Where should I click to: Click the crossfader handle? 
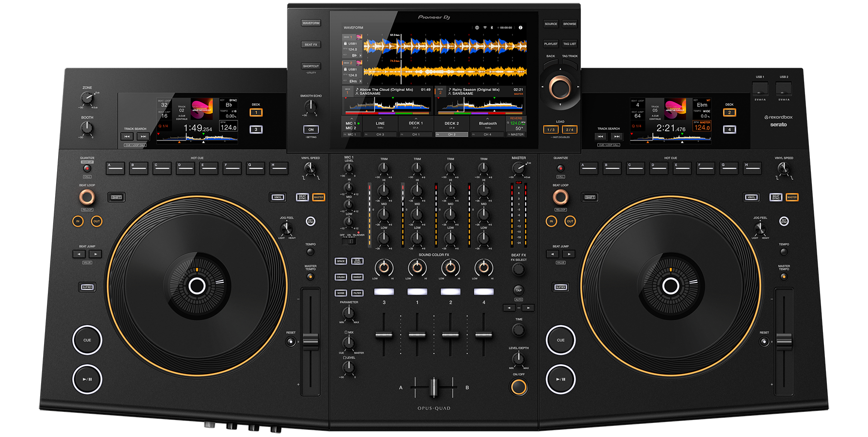[434, 388]
